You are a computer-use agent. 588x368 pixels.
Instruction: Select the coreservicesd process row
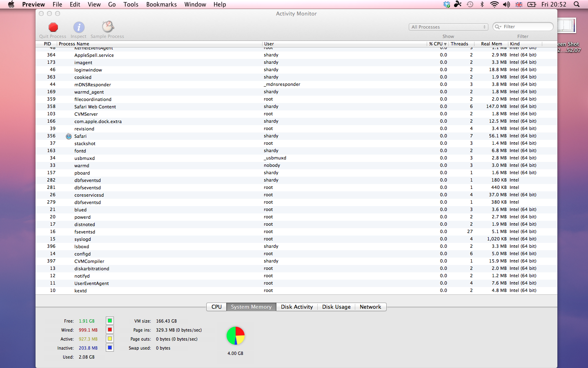click(x=296, y=195)
